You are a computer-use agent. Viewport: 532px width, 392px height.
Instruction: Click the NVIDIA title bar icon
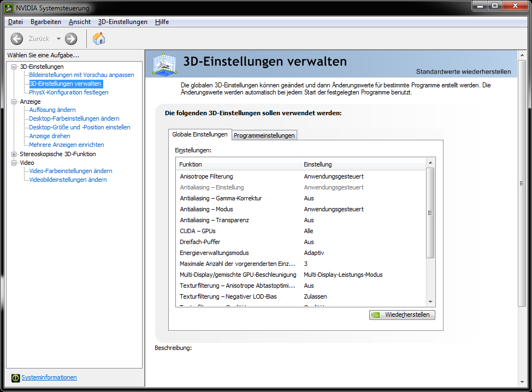[9, 8]
